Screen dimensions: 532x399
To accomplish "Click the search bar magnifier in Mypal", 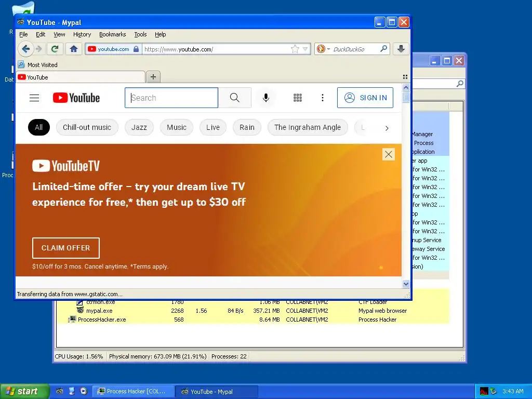I will [384, 49].
